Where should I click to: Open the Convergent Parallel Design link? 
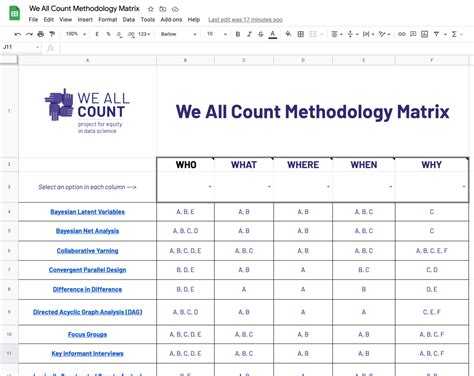click(x=87, y=270)
